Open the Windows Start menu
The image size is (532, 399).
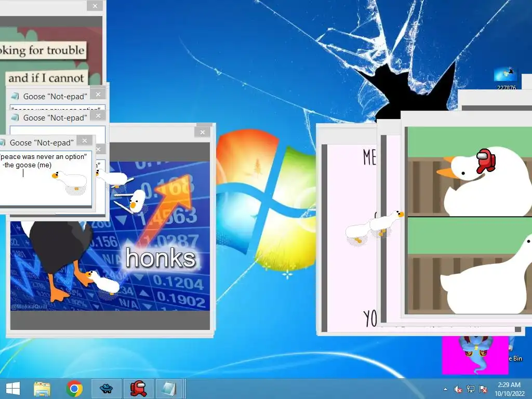click(x=13, y=389)
